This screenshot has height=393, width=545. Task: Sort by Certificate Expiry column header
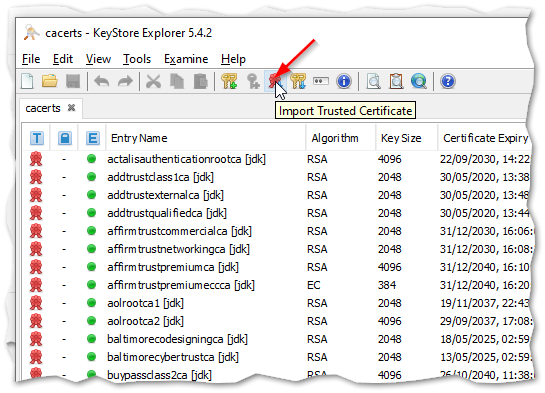[485, 138]
